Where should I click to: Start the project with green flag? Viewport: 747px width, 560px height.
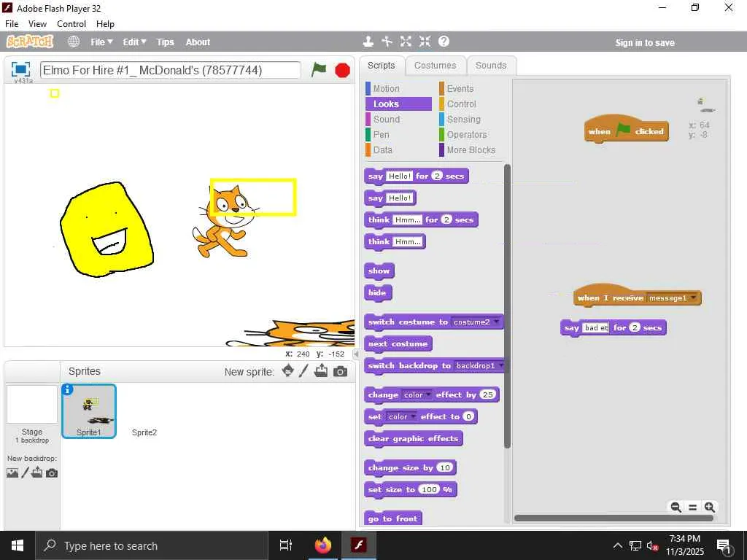coord(319,70)
